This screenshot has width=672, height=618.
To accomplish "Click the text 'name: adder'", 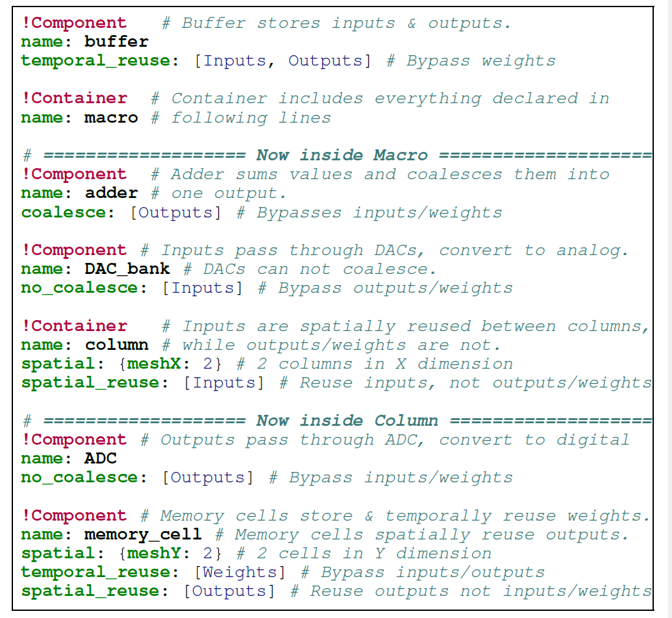I will tap(80, 193).
